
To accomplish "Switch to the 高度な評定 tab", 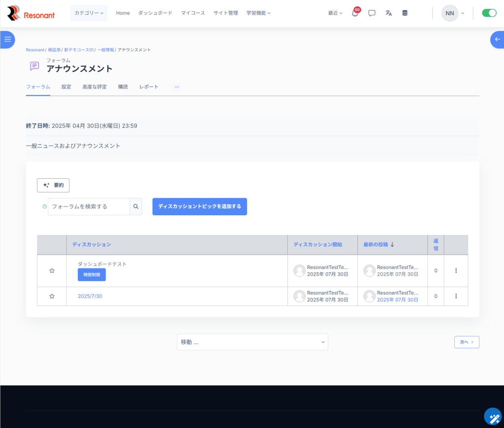I will click(x=94, y=87).
